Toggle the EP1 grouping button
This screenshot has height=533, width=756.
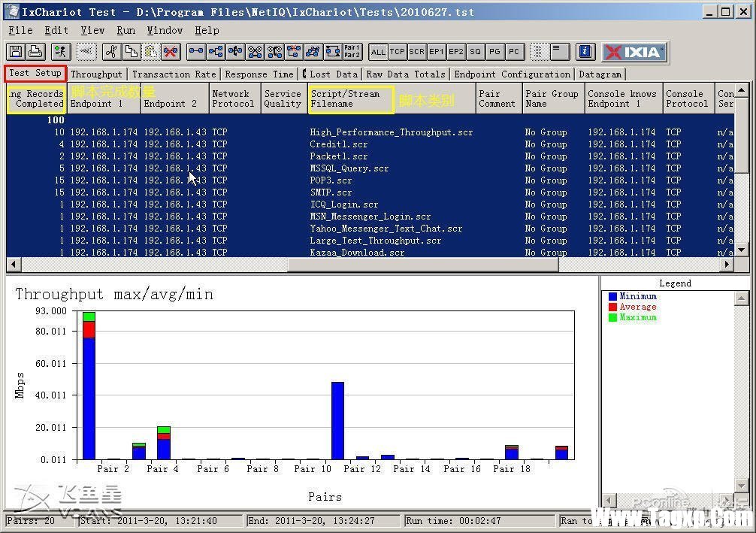tap(437, 52)
